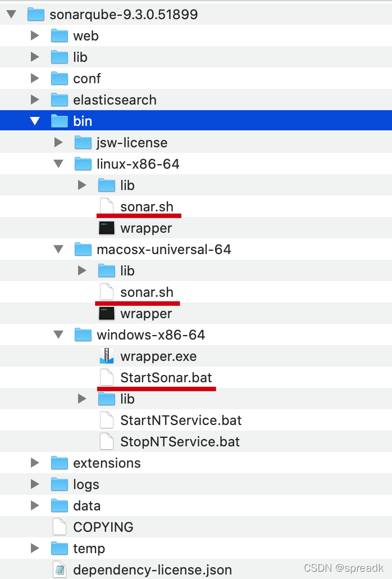This screenshot has height=579, width=392.
Task: Click the bin folder icon
Action: tap(60, 121)
